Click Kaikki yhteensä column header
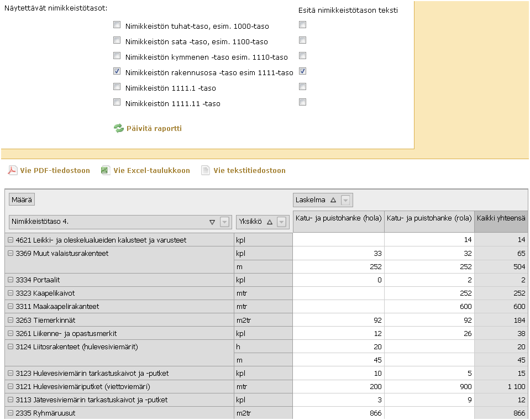This screenshot has height=420, width=530. [x=501, y=218]
